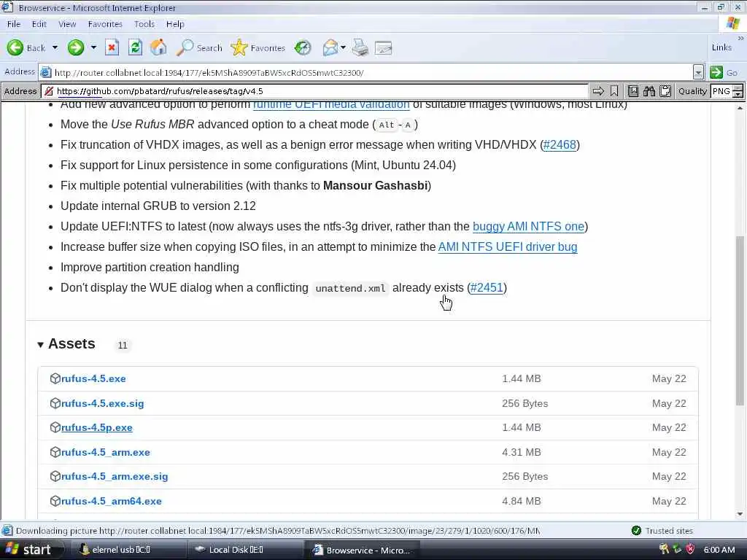The height and width of the screenshot is (560, 747).
Task: Click the IE address field with router URL
Action: [x=367, y=72]
